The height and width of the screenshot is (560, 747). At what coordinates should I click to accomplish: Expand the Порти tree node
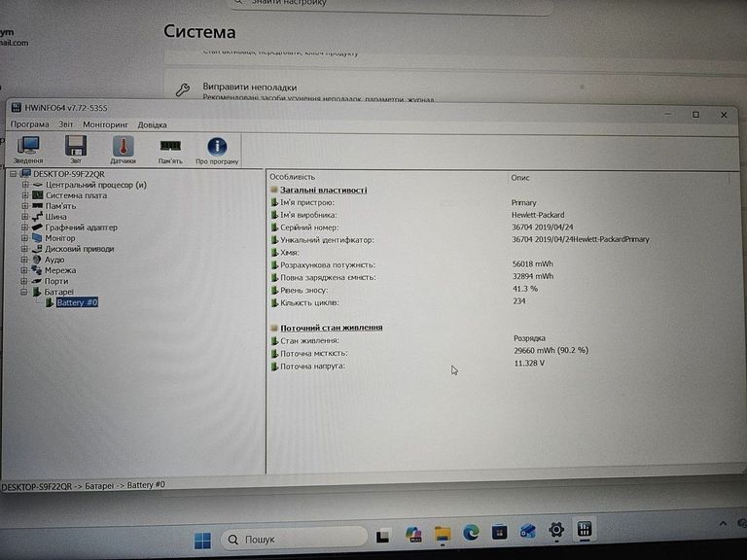pyautogui.click(x=24, y=281)
